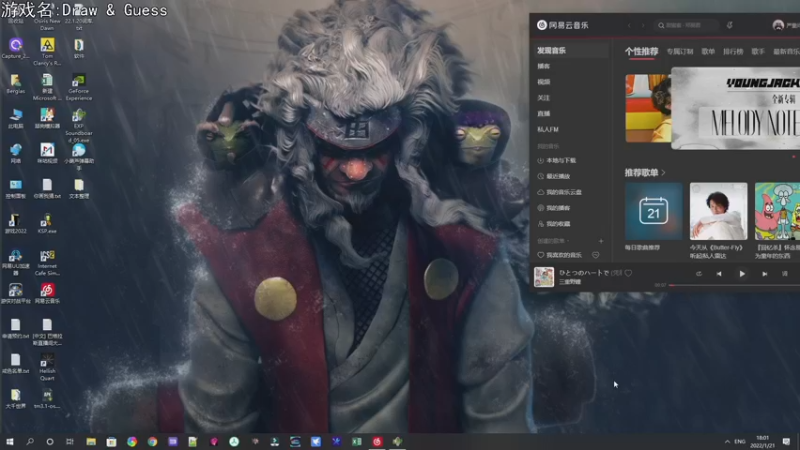Skip to the previous track
This screenshot has height=450, width=800.
719,274
